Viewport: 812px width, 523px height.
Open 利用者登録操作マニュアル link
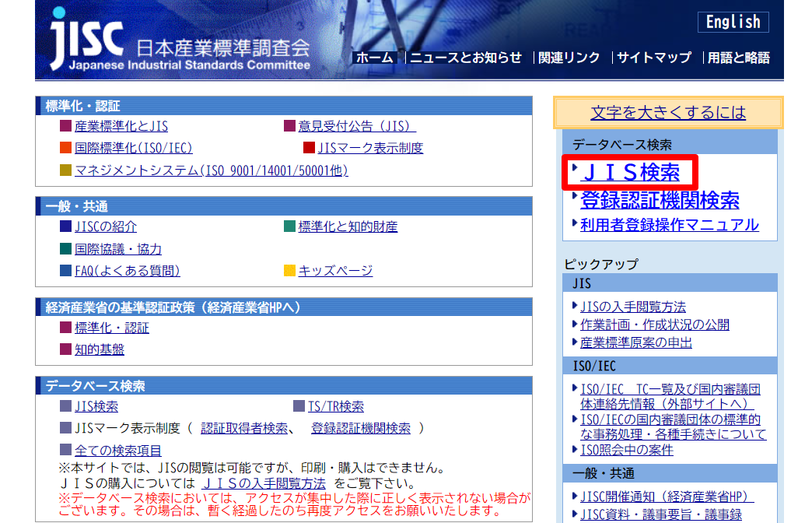(x=670, y=225)
